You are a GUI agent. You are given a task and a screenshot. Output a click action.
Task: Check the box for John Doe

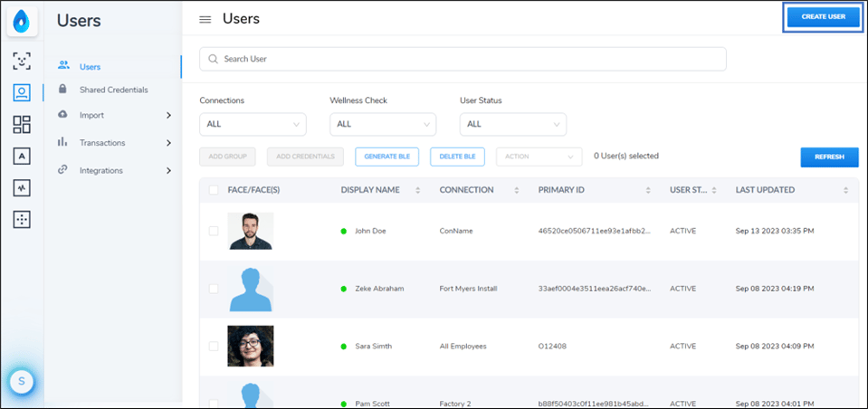[213, 231]
